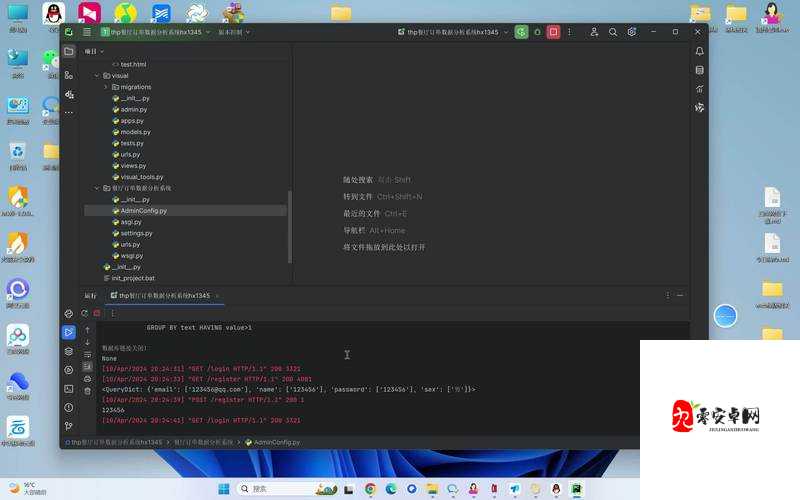Open the Python packages plugin sidebar icon
Image resolution: width=800 pixels, height=500 pixels.
point(69,94)
